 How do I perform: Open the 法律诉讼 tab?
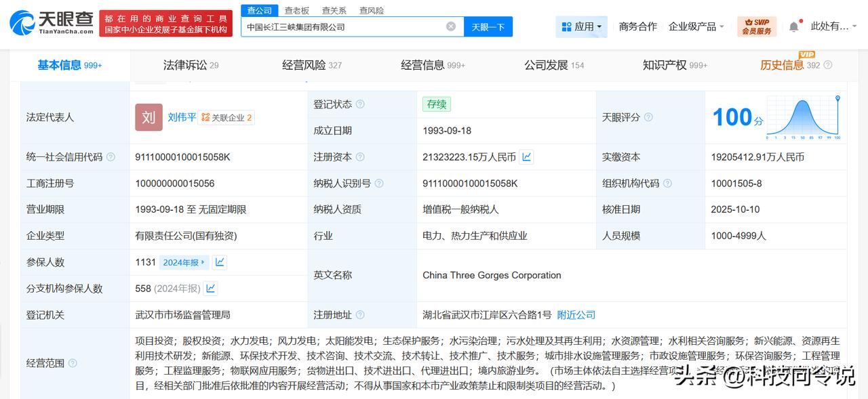pyautogui.click(x=191, y=65)
